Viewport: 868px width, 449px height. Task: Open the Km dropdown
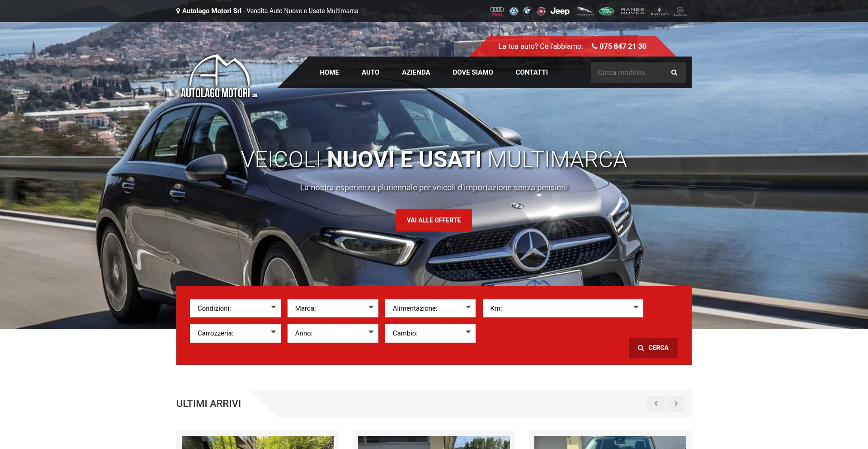[563, 308]
